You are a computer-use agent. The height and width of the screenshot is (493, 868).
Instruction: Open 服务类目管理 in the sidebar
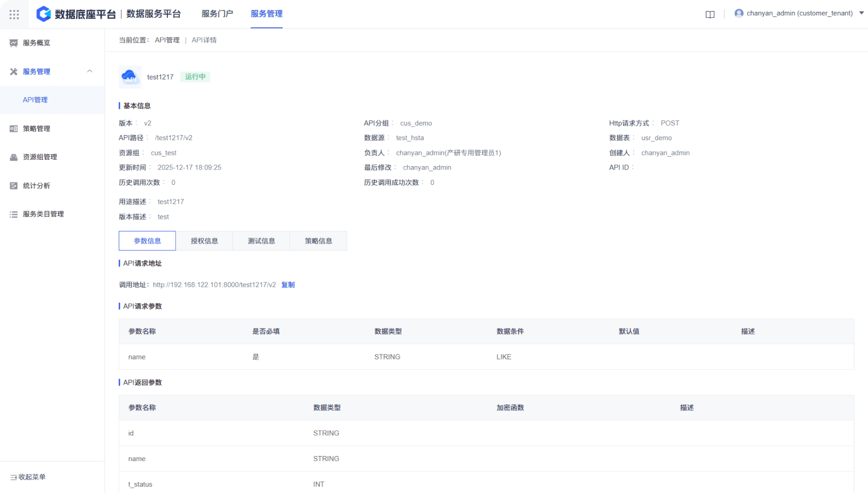[x=43, y=214]
